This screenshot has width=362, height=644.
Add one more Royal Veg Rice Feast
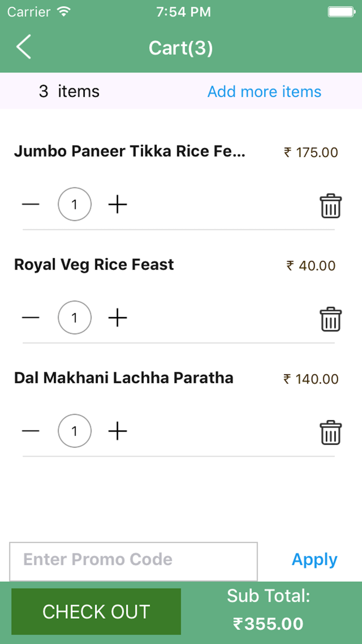click(x=117, y=317)
